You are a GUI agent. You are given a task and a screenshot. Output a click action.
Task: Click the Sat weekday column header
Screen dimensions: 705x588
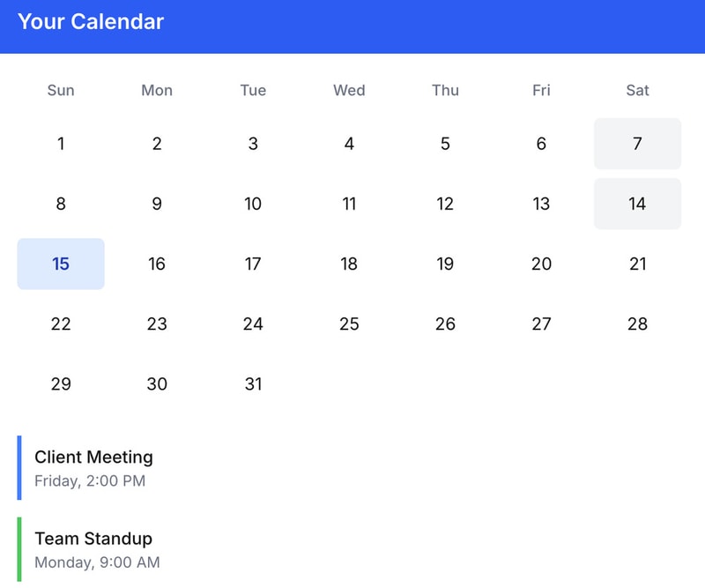click(x=637, y=90)
